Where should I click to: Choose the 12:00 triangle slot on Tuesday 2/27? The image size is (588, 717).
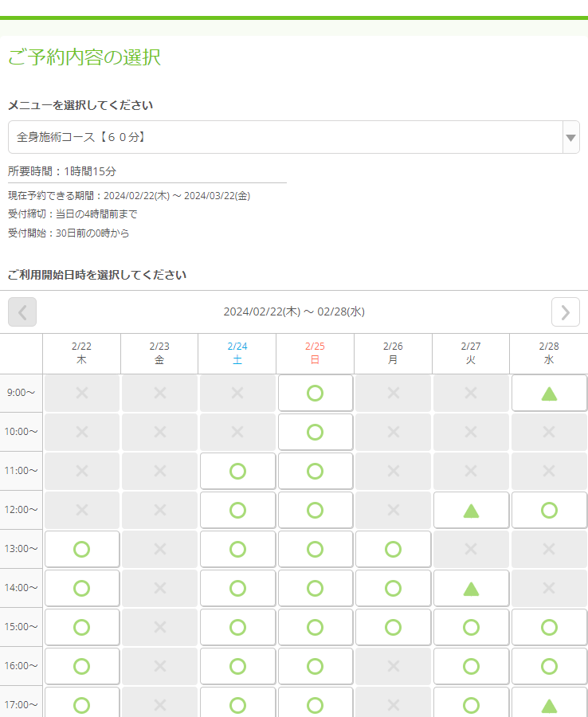point(471,510)
